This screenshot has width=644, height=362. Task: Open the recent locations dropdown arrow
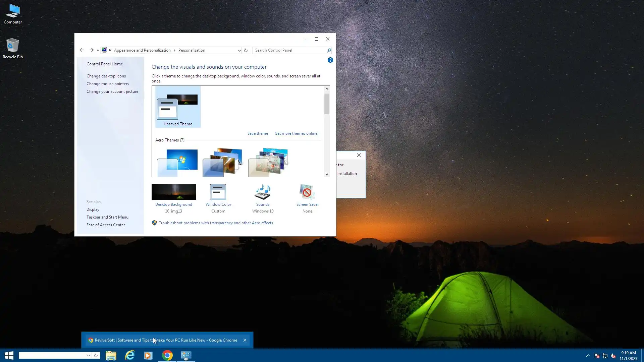point(98,50)
